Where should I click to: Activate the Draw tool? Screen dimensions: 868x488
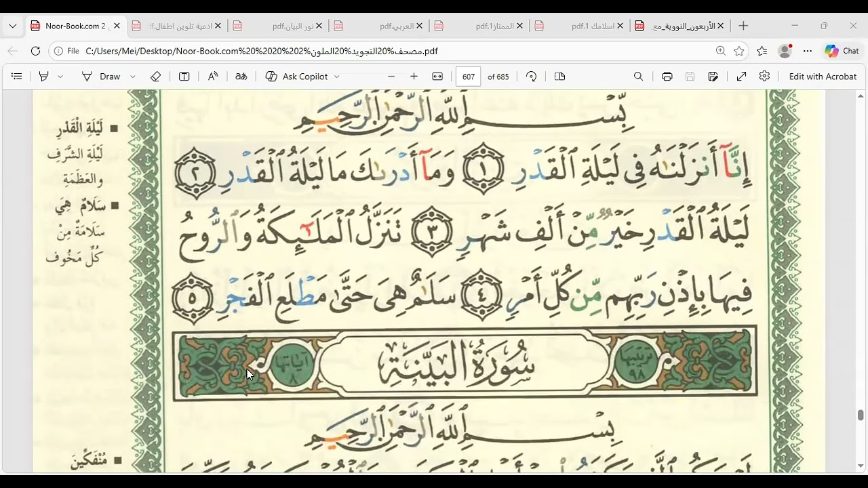(x=101, y=77)
